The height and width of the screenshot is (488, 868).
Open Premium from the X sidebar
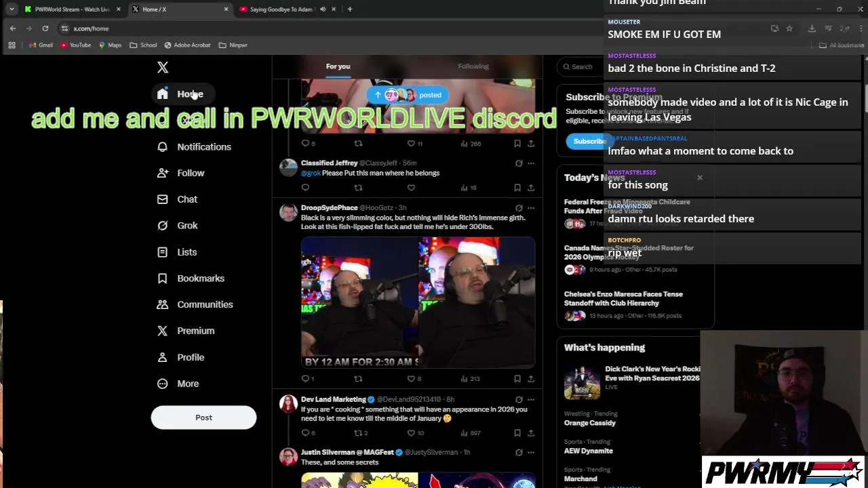tap(186, 331)
